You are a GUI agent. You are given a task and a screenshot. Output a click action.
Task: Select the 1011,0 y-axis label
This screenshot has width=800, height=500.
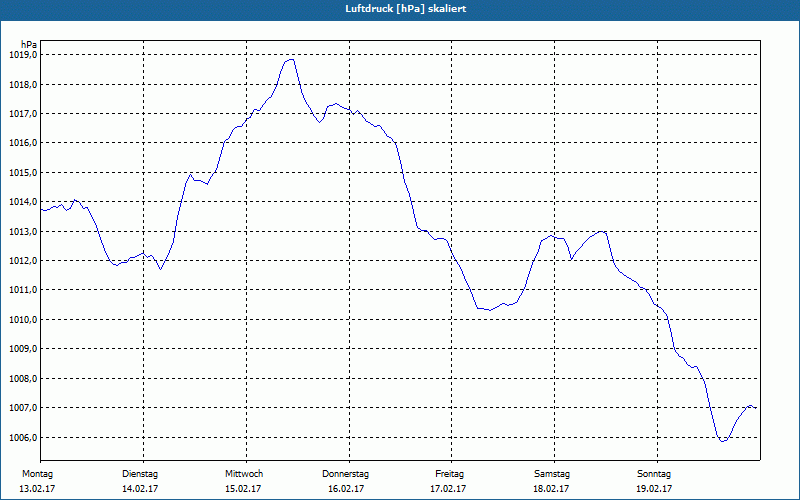coord(23,290)
